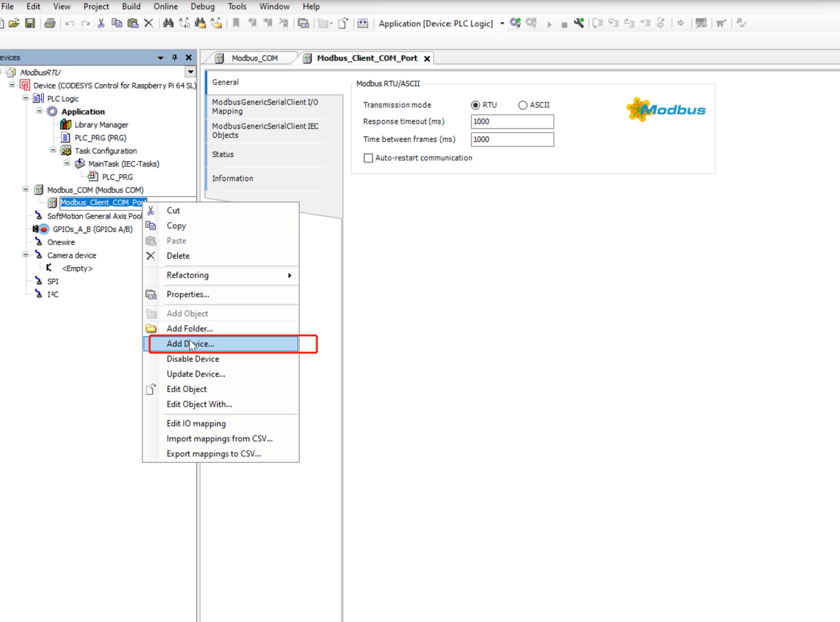Choose Disable Device from context menu
Screen dimensions: 840x622
tap(221, 359)
